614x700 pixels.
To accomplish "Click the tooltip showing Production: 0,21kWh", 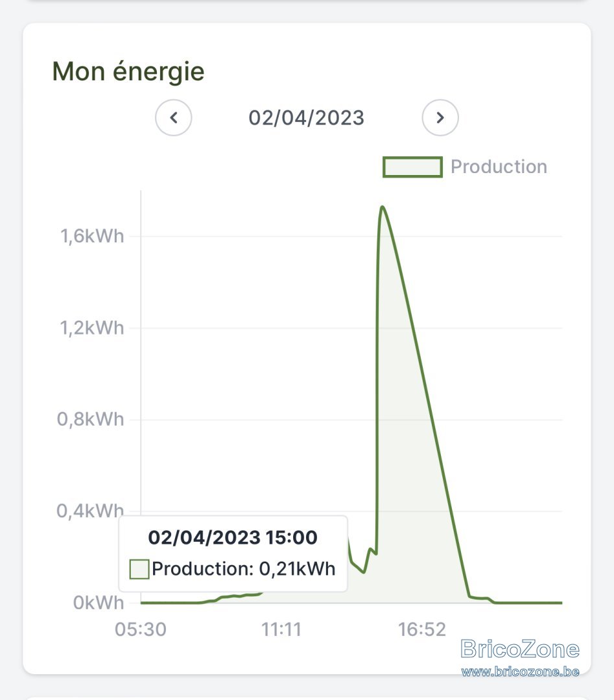I will point(233,554).
